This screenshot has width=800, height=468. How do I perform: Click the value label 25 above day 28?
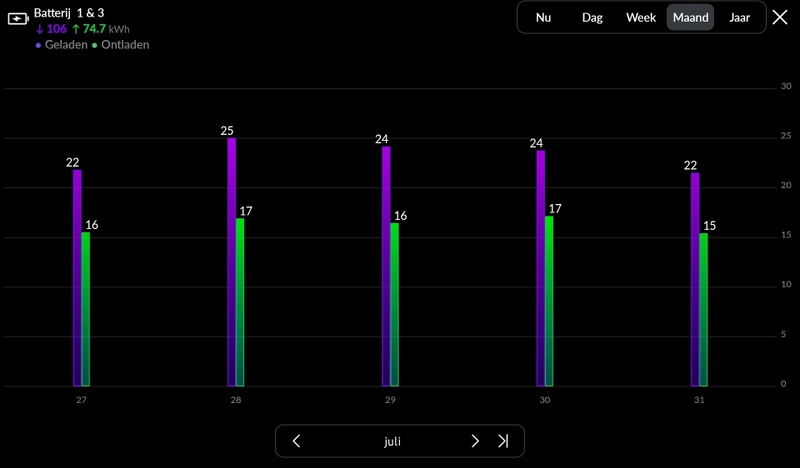[227, 131]
